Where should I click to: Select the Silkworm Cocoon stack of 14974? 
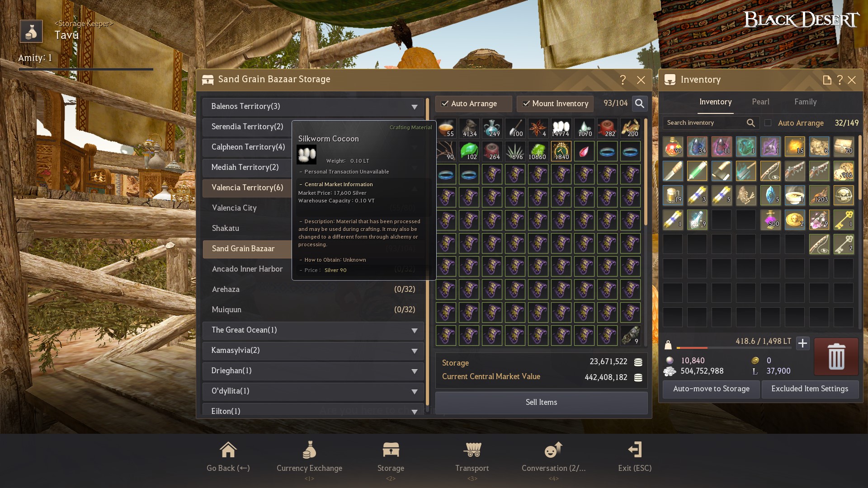click(x=561, y=128)
